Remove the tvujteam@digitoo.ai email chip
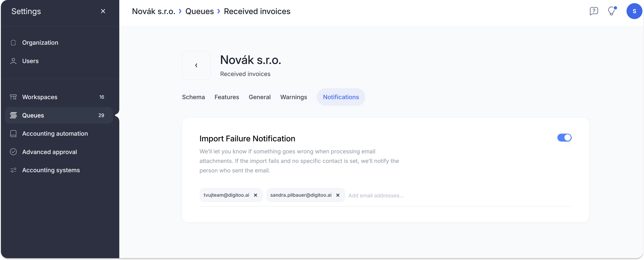This screenshot has width=644, height=260. [256, 195]
